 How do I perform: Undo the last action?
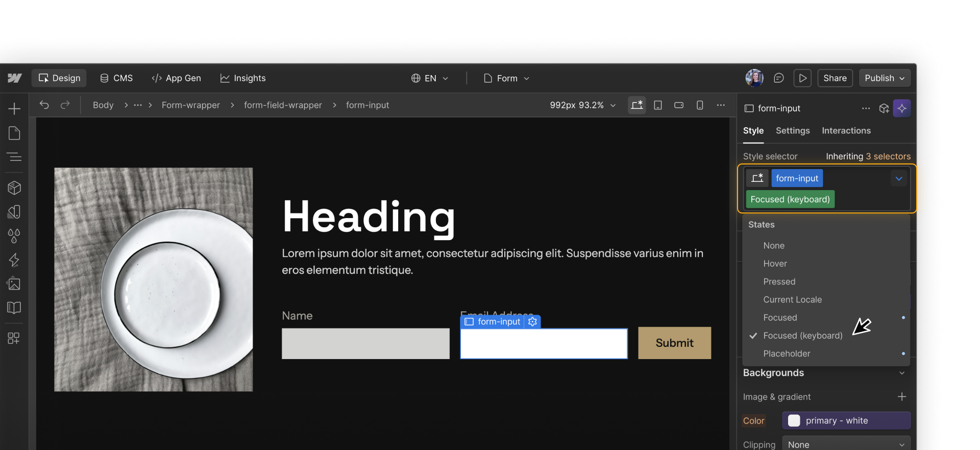[x=44, y=105]
